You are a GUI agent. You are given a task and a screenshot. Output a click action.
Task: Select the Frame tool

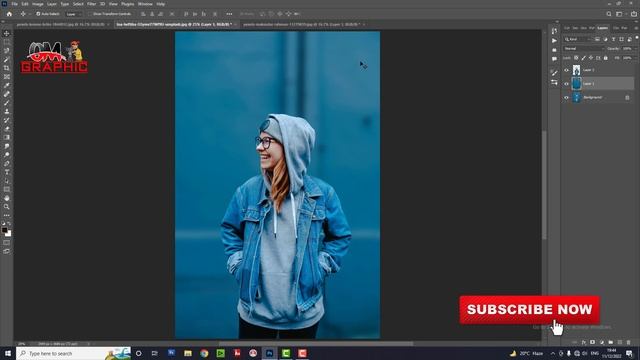7,77
